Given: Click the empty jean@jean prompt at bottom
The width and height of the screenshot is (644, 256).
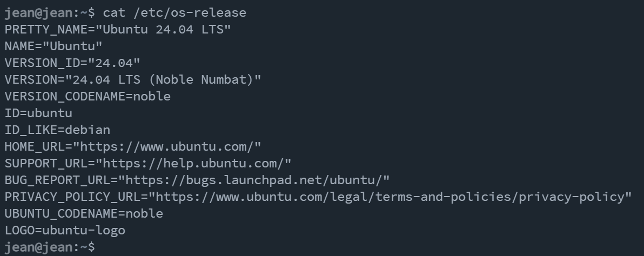Looking at the screenshot, I should click(50, 247).
